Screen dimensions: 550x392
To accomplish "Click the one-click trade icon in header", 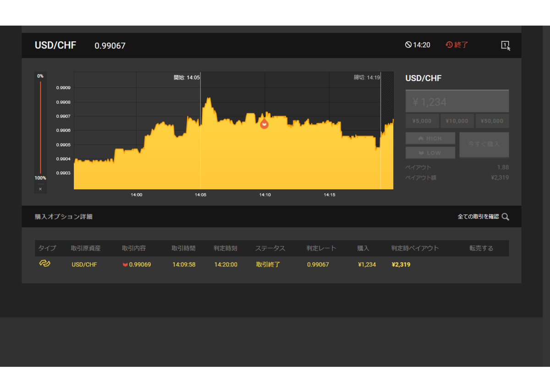I will (505, 45).
